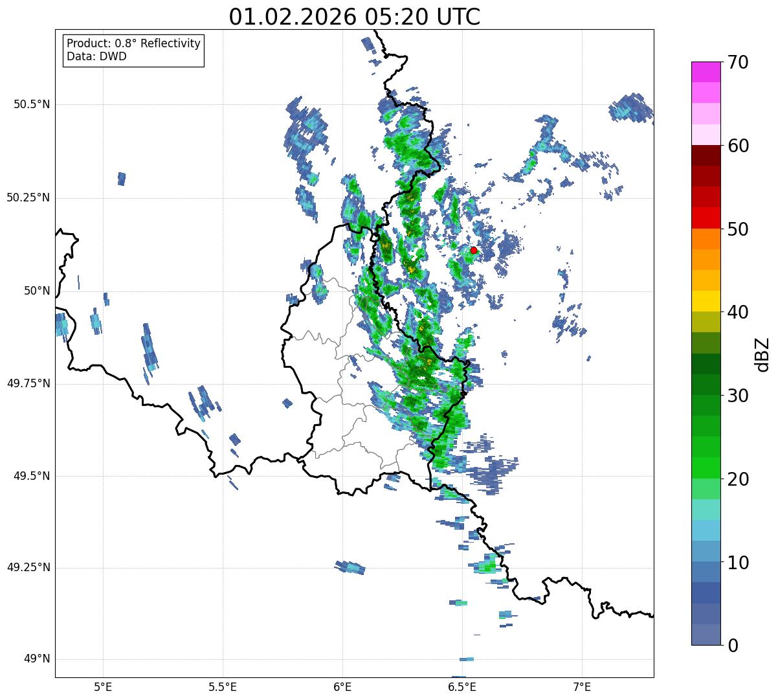Click the magenta top colorbar segment
The height and width of the screenshot is (700, 778).
(x=705, y=72)
